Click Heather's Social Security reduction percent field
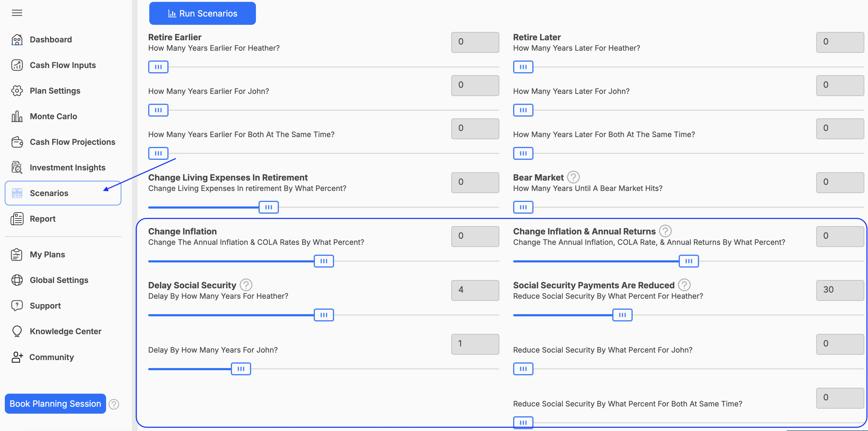 [839, 290]
